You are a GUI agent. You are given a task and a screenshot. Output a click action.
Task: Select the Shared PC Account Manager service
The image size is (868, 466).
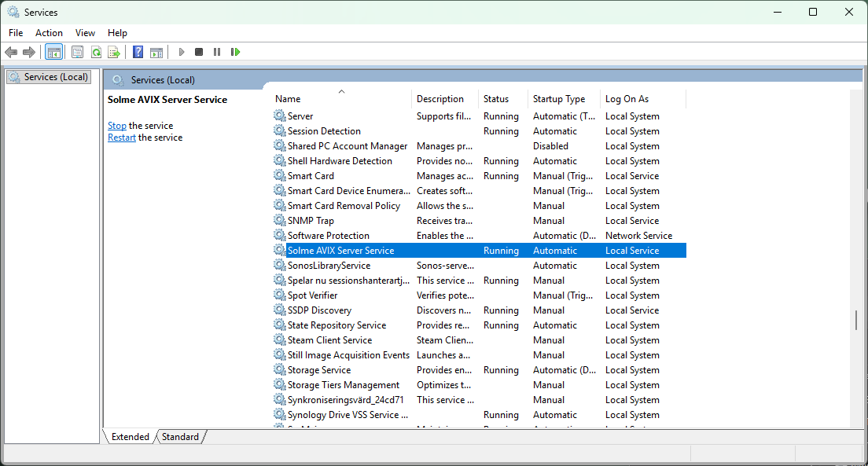click(x=347, y=145)
